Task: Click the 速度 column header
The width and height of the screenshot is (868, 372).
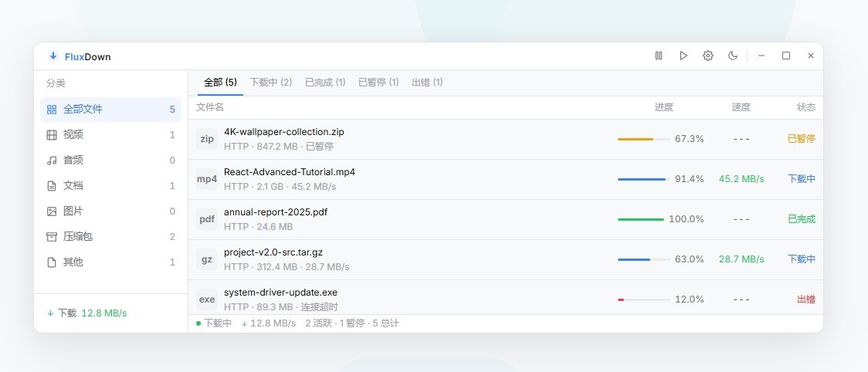Action: coord(741,107)
